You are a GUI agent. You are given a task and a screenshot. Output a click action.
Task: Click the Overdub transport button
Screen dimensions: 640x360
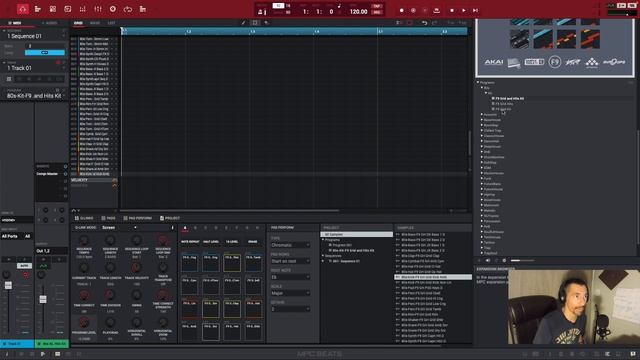(413, 11)
